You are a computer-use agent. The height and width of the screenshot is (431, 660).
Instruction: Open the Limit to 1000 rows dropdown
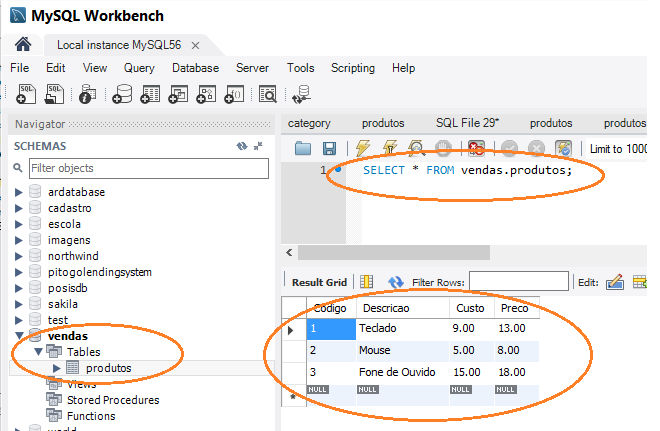point(617,149)
